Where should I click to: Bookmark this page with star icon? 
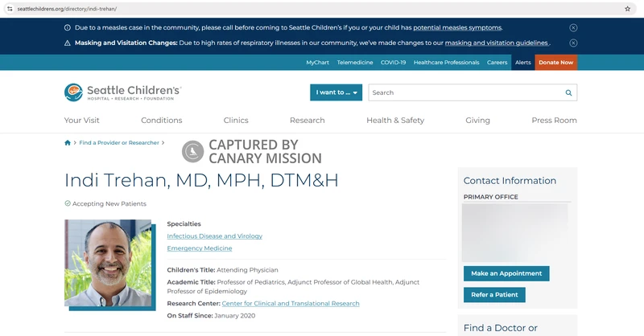pos(627,8)
